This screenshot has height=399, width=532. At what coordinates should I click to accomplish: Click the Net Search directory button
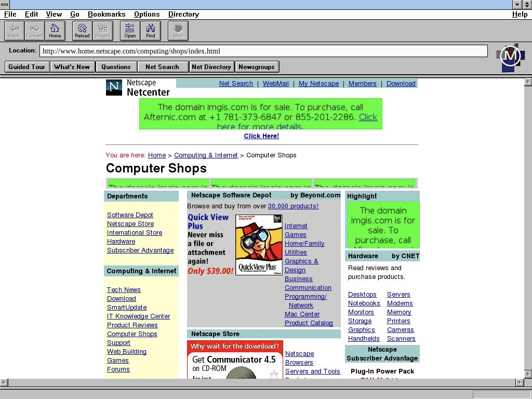162,66
